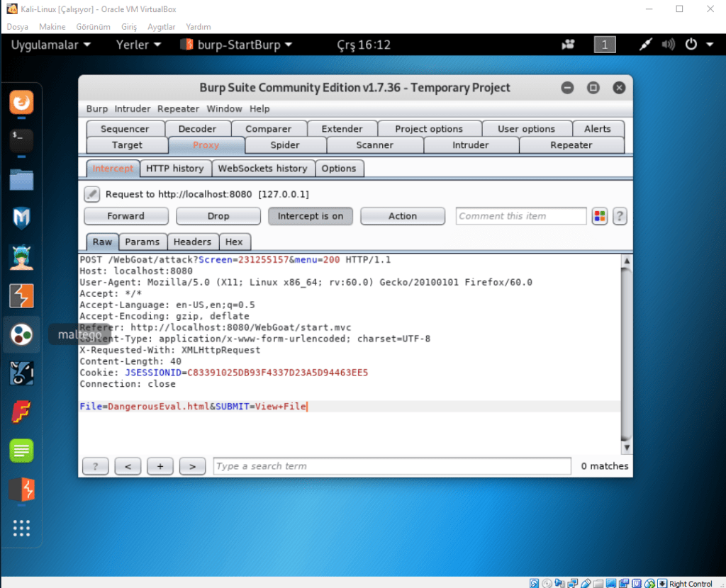Open the Intruder menu in menu bar

coord(133,109)
